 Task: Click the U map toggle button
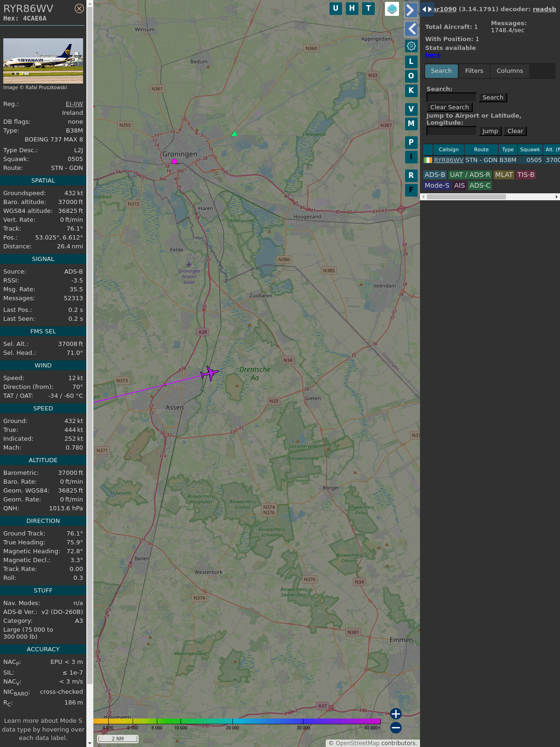pos(336,8)
